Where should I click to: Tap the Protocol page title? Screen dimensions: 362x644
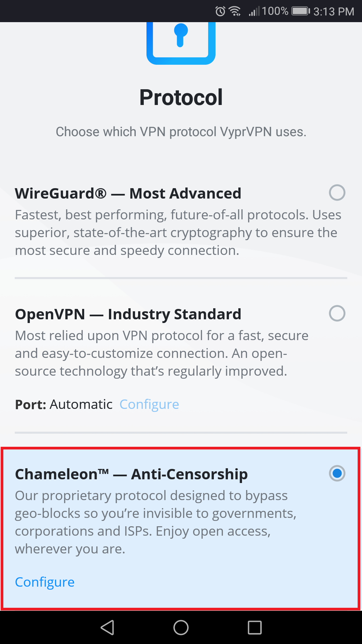181,97
